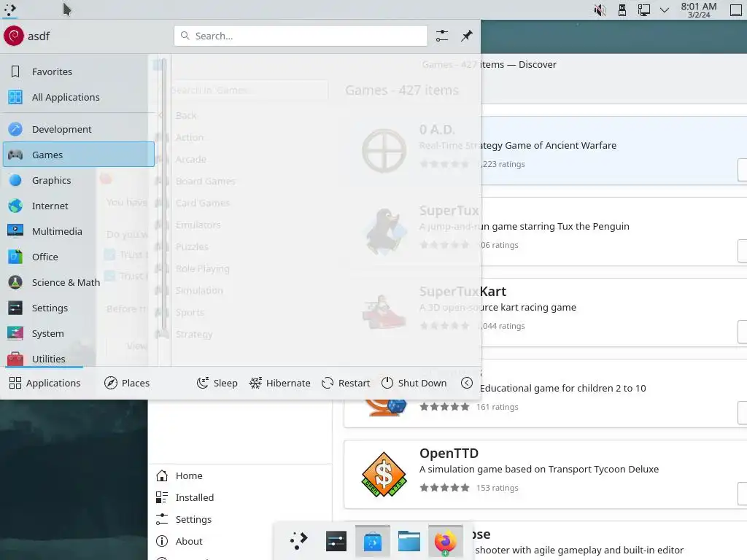Switch to the Places tab

coord(127,383)
